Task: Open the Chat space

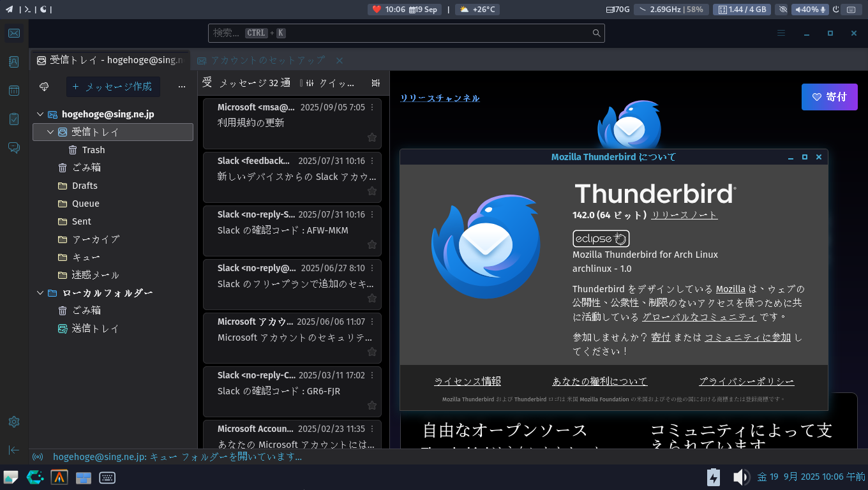Action: click(14, 148)
